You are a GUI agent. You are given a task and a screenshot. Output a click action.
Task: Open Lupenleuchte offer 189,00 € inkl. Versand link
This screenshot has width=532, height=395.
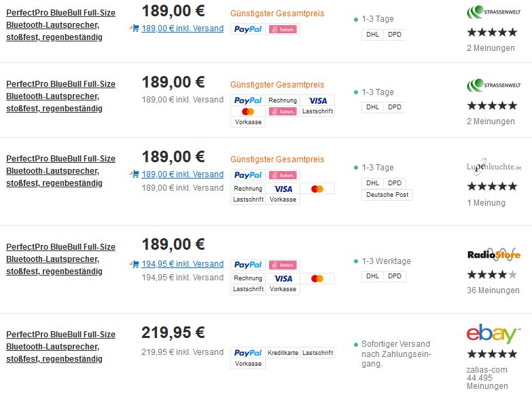183,174
